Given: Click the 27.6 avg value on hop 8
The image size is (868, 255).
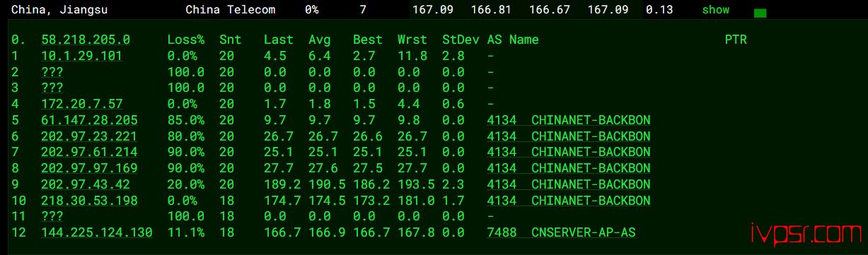Looking at the screenshot, I should pos(323,168).
